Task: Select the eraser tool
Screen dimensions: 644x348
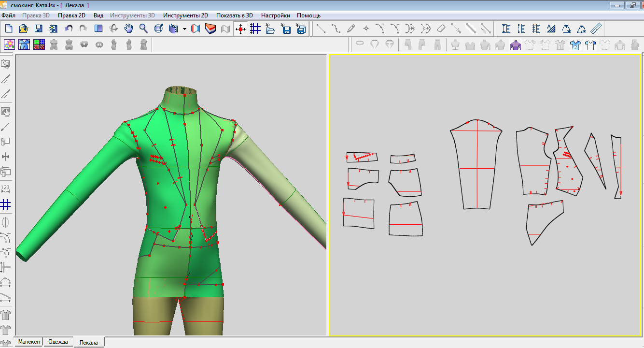Action: click(440, 29)
